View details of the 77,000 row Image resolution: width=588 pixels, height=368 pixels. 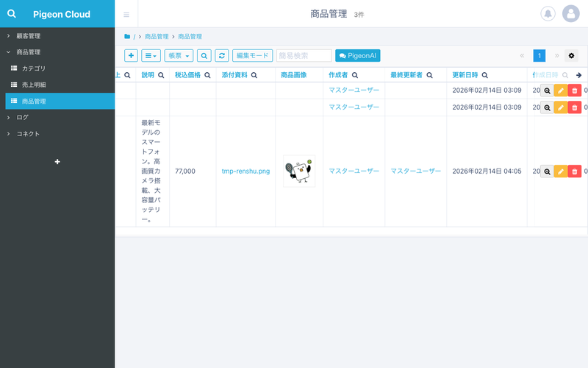click(x=547, y=171)
